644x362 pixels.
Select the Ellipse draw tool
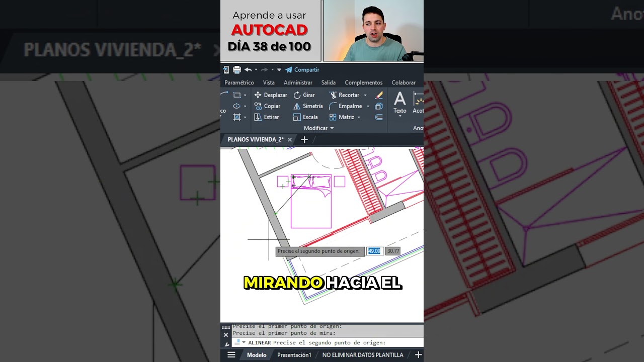click(x=237, y=106)
